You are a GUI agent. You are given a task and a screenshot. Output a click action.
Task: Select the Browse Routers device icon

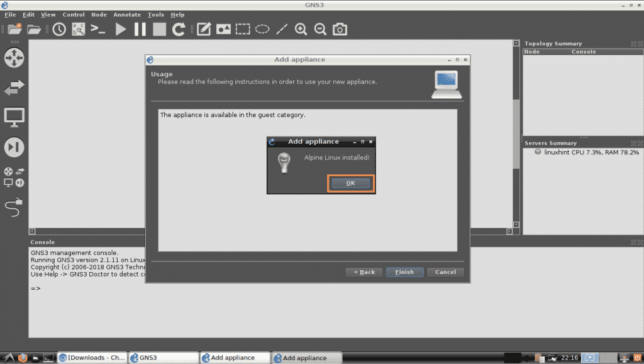(x=14, y=58)
